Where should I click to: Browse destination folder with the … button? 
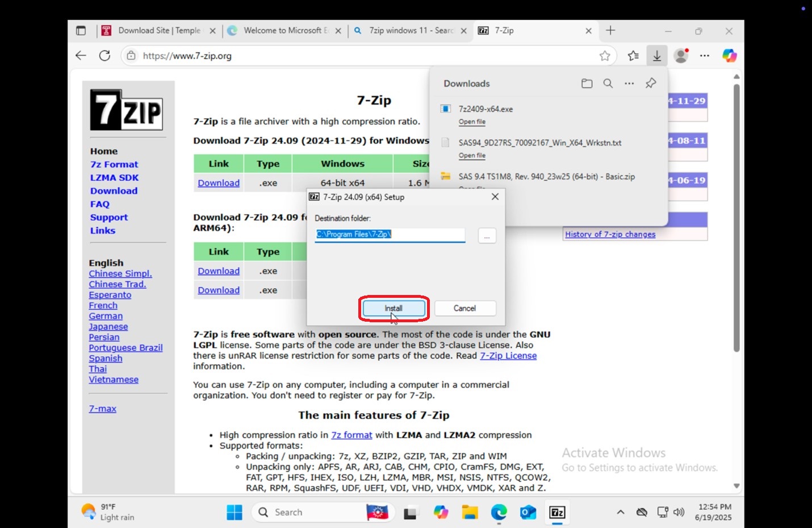(487, 235)
